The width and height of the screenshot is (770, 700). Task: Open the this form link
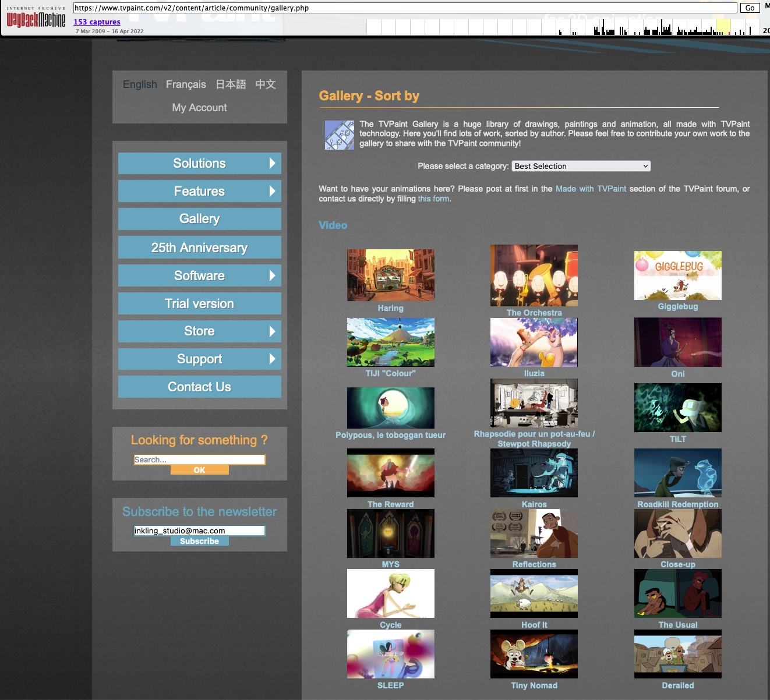coord(433,199)
